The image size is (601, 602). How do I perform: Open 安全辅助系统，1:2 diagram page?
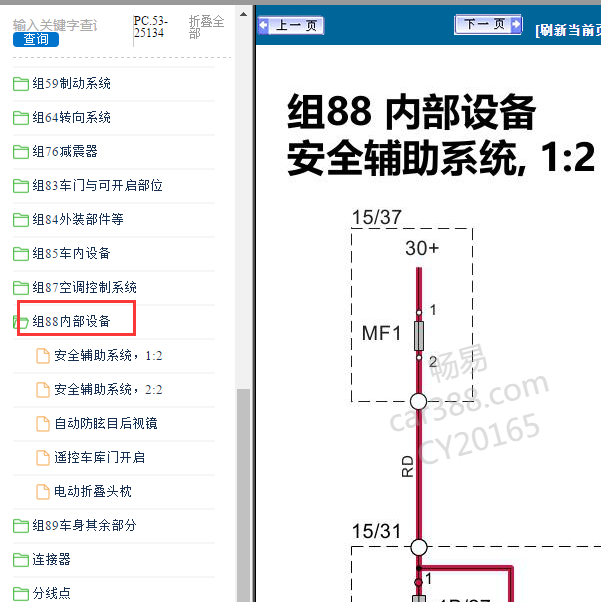click(108, 355)
